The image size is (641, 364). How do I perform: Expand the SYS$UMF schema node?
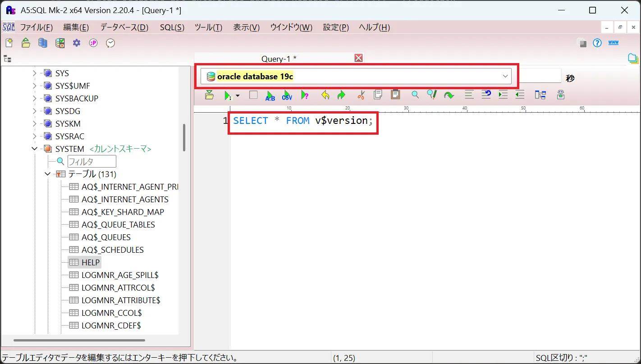click(34, 86)
